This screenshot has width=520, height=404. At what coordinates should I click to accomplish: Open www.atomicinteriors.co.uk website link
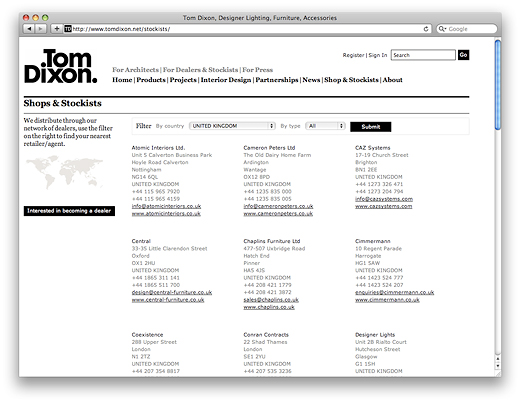point(166,214)
